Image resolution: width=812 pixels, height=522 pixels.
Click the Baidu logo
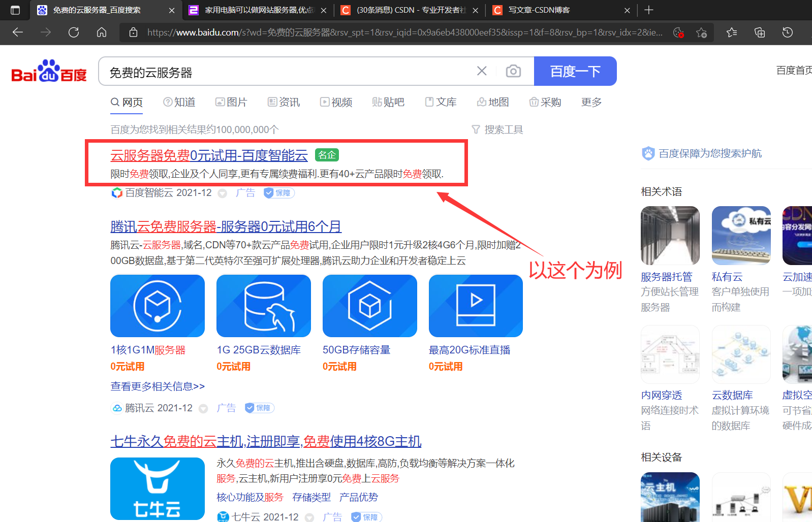click(x=49, y=71)
